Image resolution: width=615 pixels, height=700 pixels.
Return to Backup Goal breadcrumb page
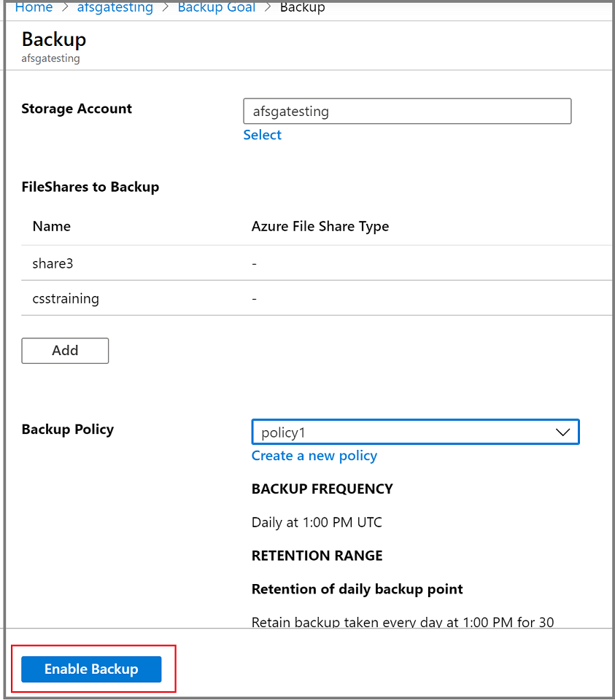[216, 7]
